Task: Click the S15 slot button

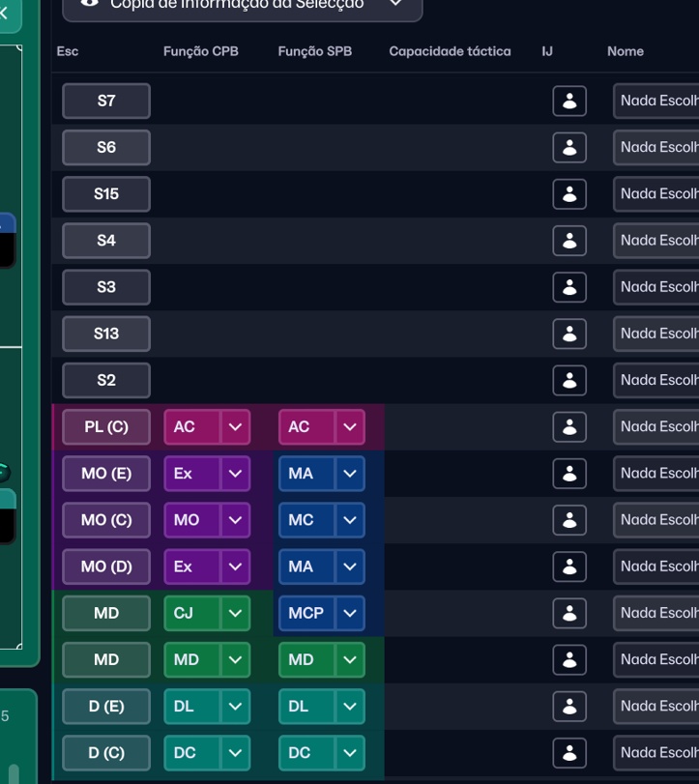Action: 106,194
